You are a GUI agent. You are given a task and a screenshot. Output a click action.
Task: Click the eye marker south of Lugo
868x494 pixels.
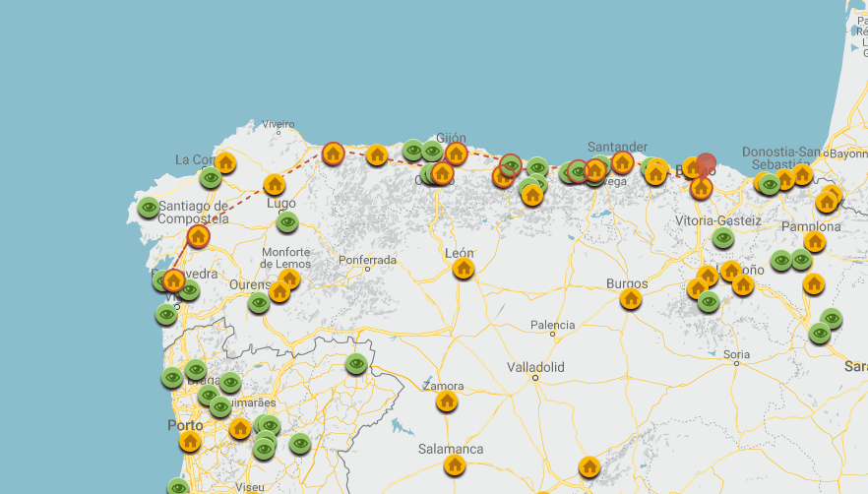[287, 222]
